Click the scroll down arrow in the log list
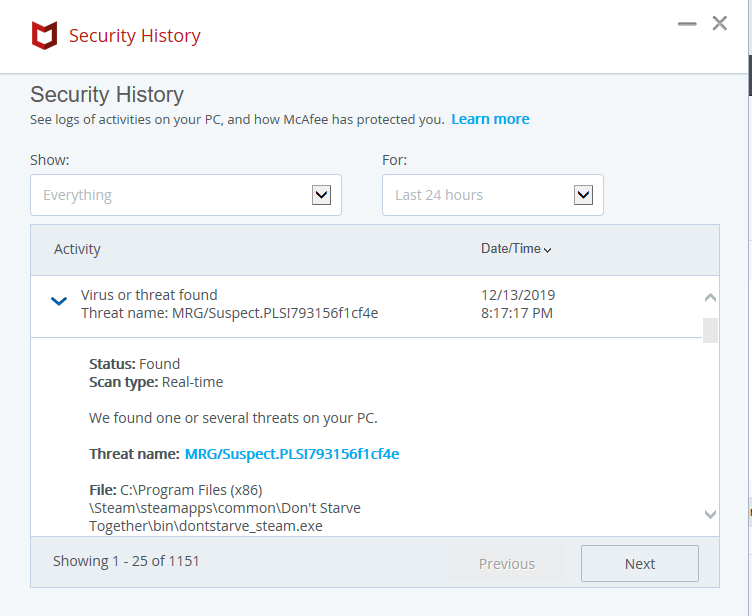752x616 pixels. 710,514
